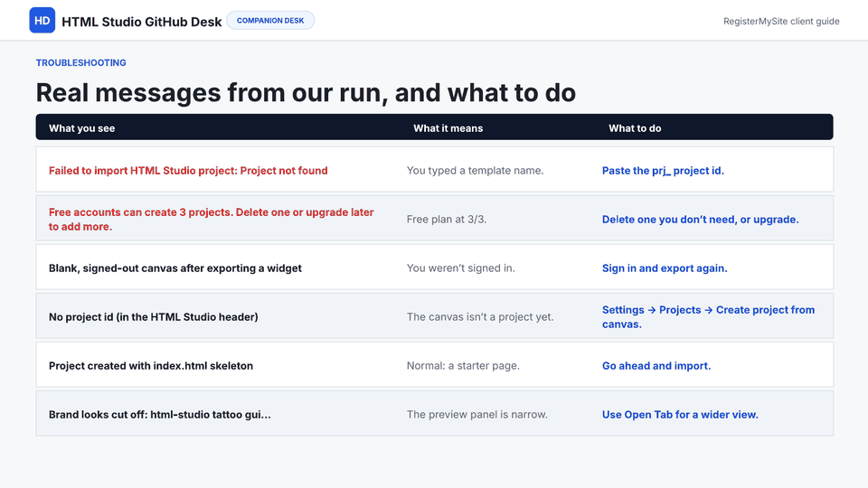Screen dimensions: 868x488
Task: Click 'Settings → Projects → Create project from canvas.'
Action: [x=708, y=317]
